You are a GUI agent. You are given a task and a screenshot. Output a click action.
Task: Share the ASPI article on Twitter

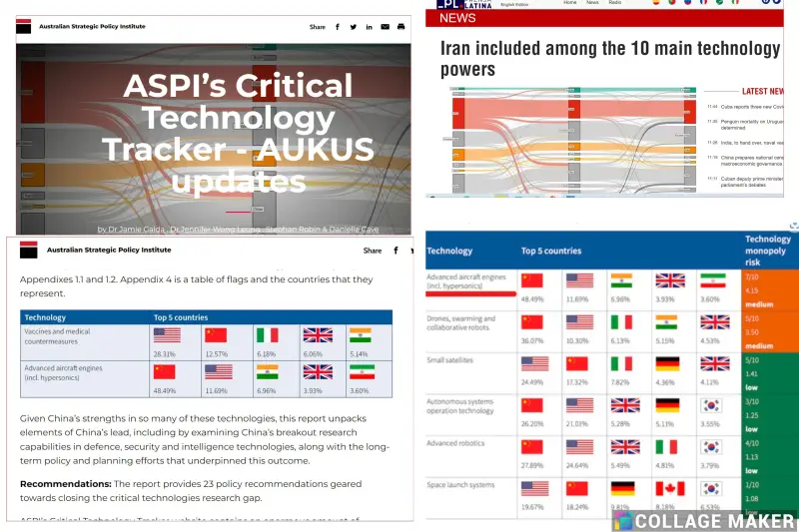point(353,27)
